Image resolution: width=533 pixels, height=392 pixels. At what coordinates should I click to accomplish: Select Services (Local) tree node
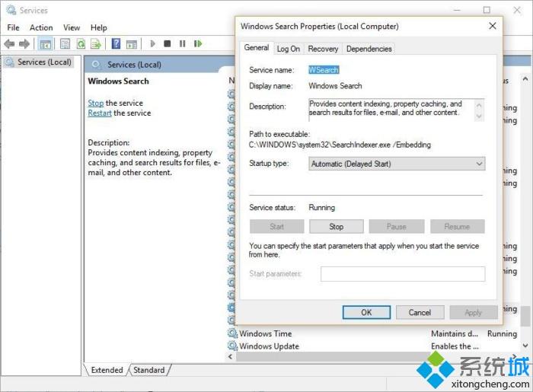tap(38, 62)
